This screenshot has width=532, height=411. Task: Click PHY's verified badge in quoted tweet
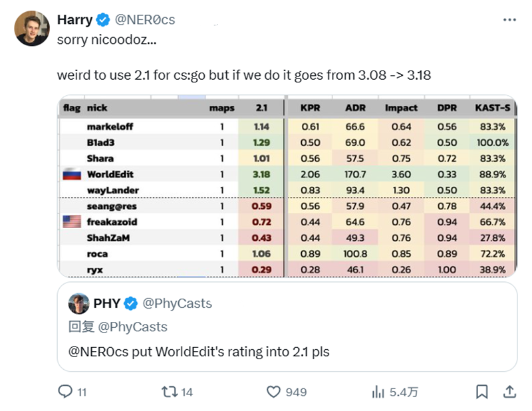(132, 303)
